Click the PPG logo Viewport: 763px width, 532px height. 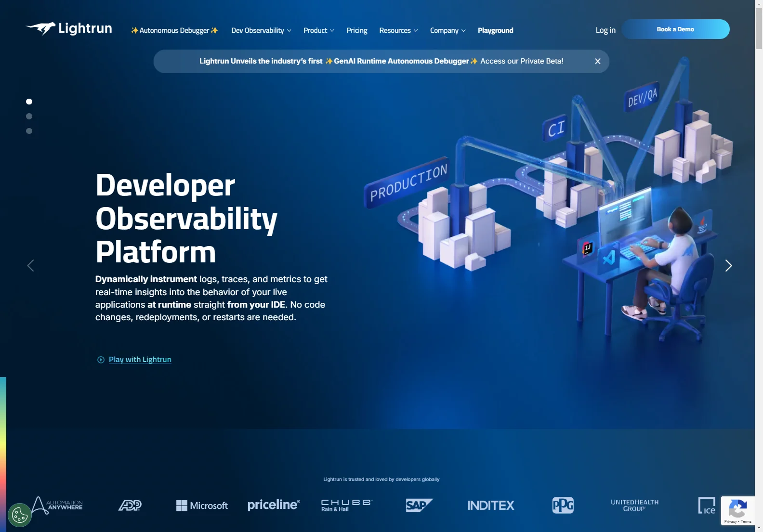(x=563, y=505)
